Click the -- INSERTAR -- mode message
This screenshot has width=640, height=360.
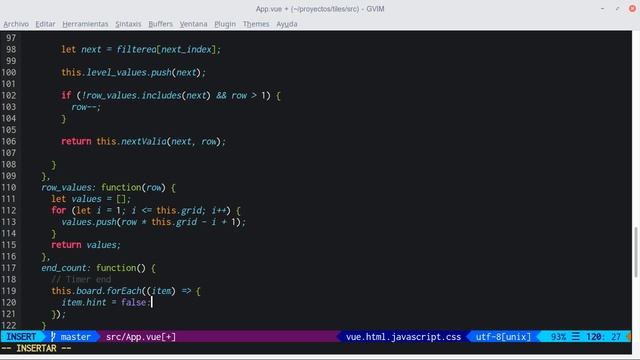point(36,349)
